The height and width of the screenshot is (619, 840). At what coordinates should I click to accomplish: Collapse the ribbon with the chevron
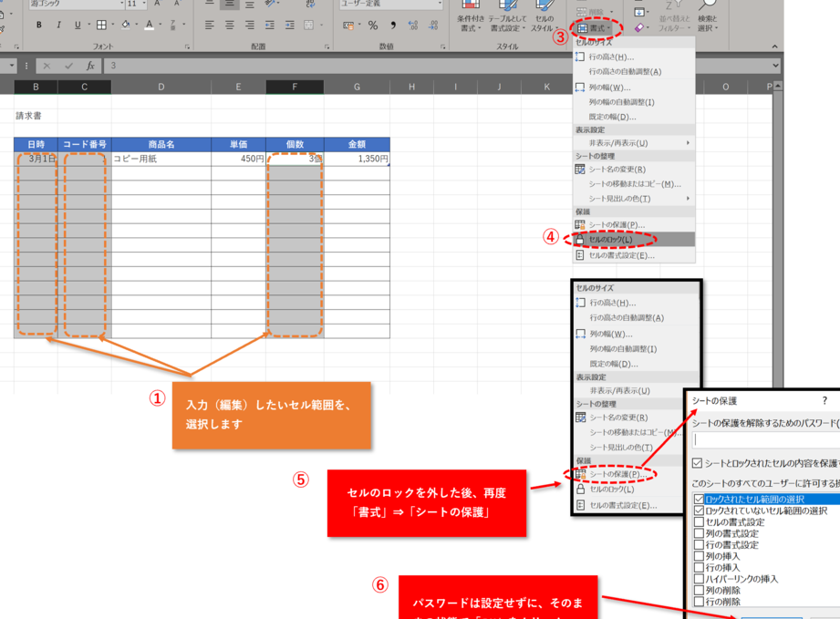(x=774, y=46)
